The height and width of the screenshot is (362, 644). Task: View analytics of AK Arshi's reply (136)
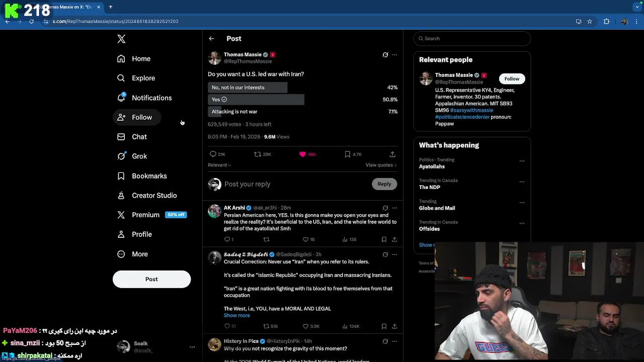point(349,239)
